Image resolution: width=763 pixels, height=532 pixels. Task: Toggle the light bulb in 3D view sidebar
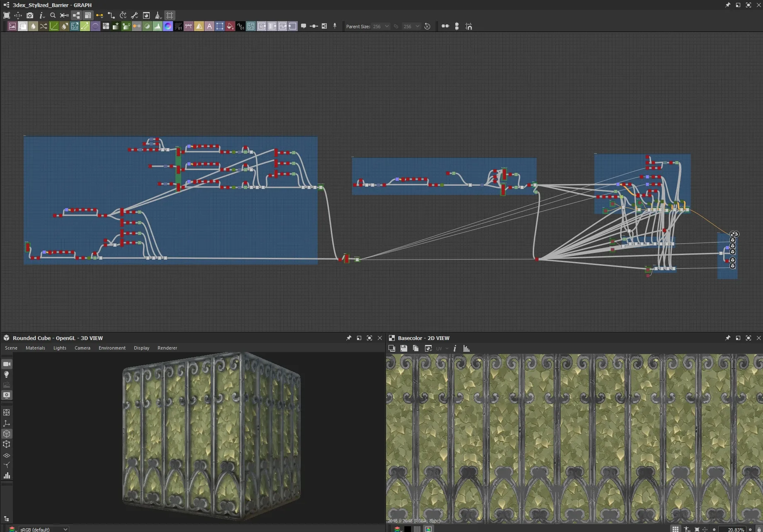point(7,374)
